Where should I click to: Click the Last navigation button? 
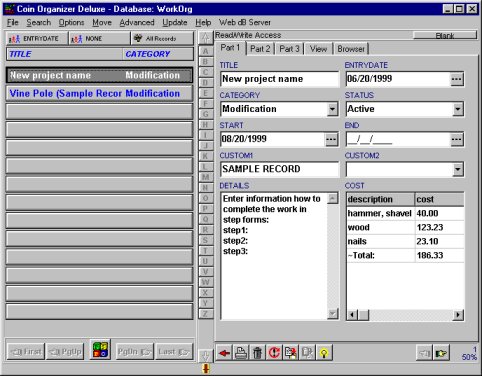pyautogui.click(x=174, y=352)
